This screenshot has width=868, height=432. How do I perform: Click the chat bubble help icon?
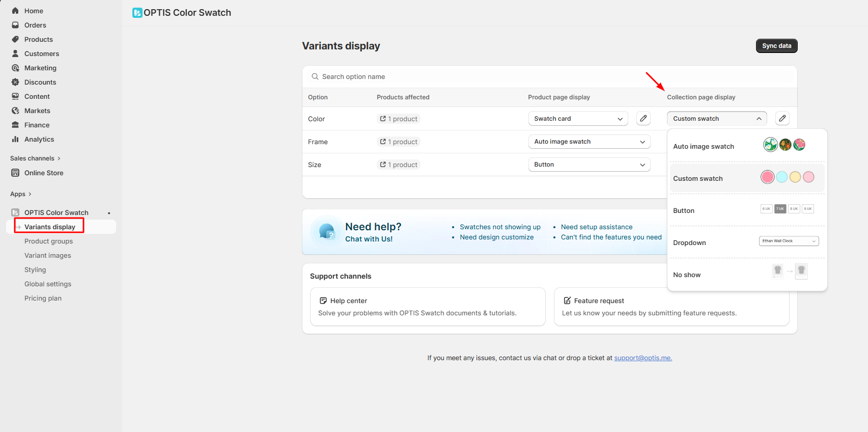pyautogui.click(x=326, y=232)
